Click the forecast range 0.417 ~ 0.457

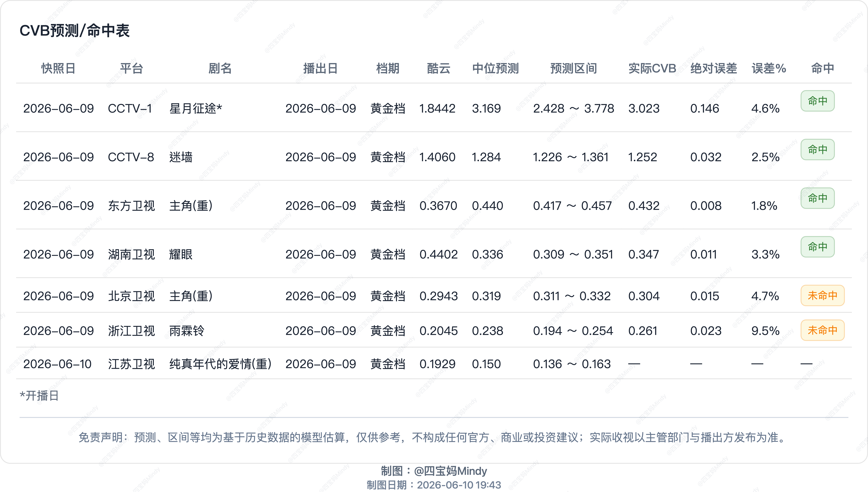tap(572, 206)
